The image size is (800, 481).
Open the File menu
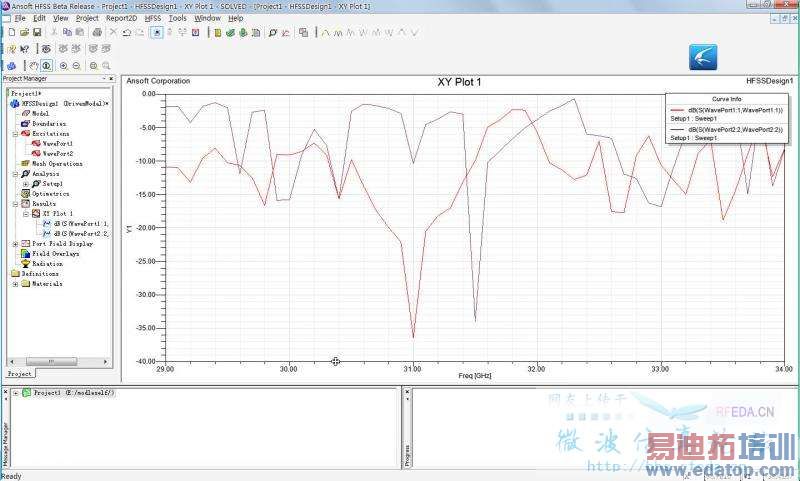(x=20, y=18)
